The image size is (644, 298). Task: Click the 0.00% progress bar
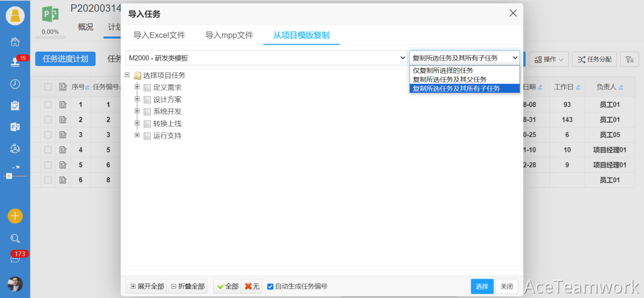coord(50,37)
